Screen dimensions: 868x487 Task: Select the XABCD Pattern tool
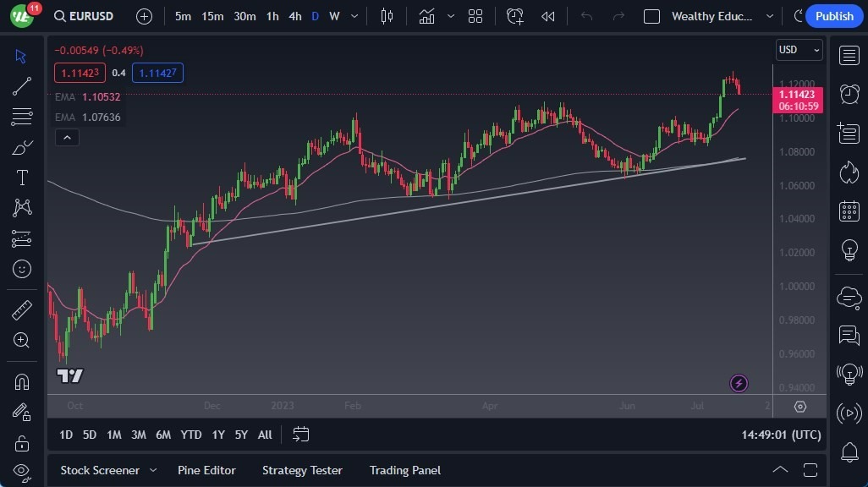pyautogui.click(x=22, y=207)
